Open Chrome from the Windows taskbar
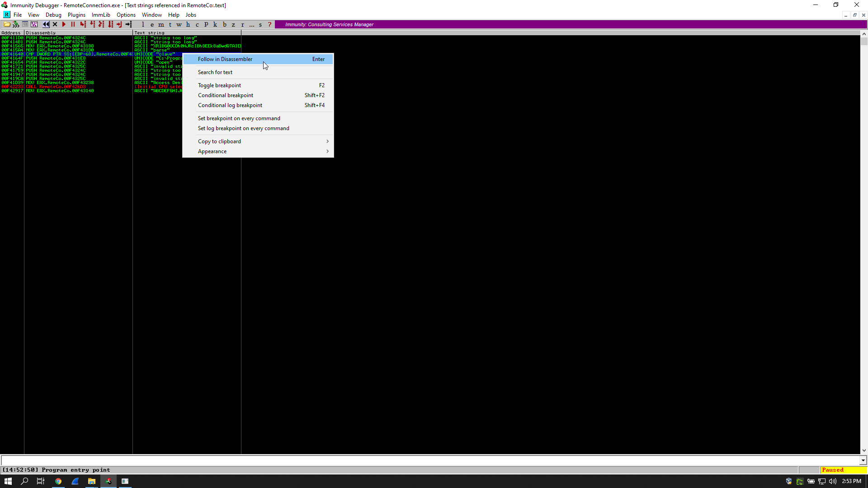The width and height of the screenshot is (868, 488). point(58,481)
